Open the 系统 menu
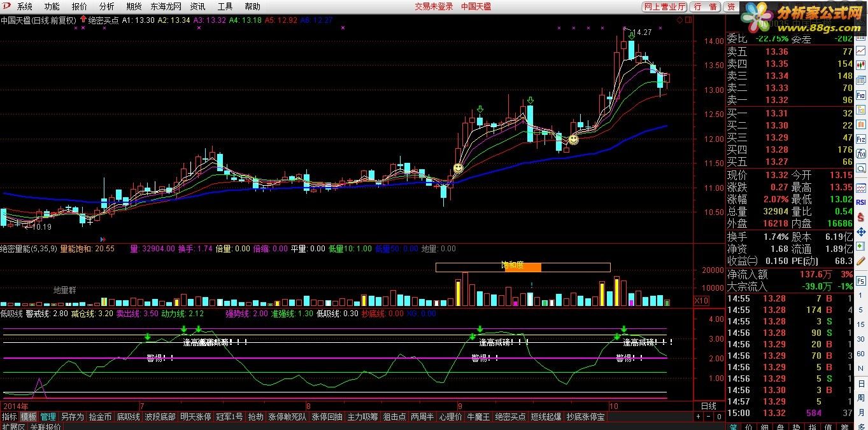 click(x=25, y=6)
